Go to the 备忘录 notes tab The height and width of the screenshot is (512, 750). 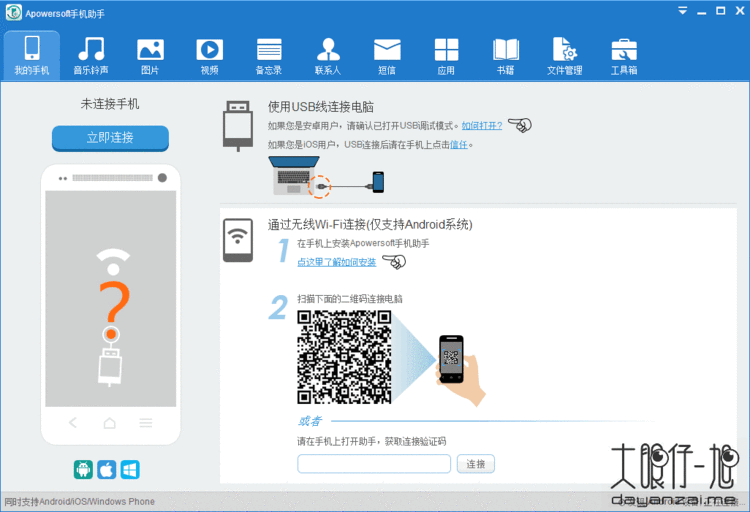[269, 55]
